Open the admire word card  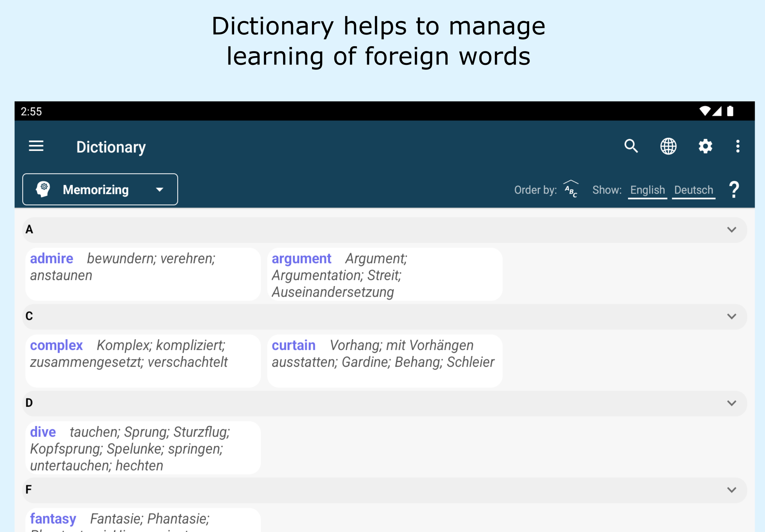pyautogui.click(x=143, y=274)
